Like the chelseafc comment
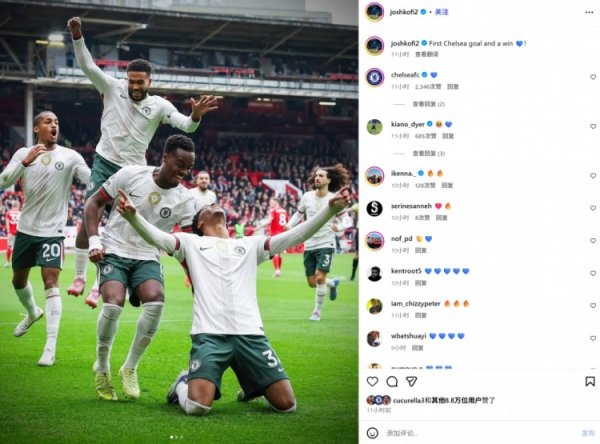 point(593,77)
